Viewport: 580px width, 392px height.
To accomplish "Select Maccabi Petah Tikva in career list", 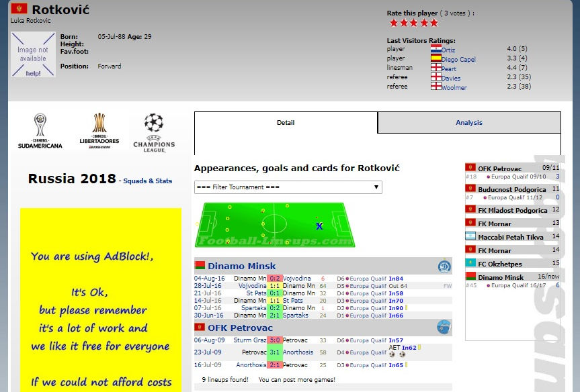I will [511, 237].
